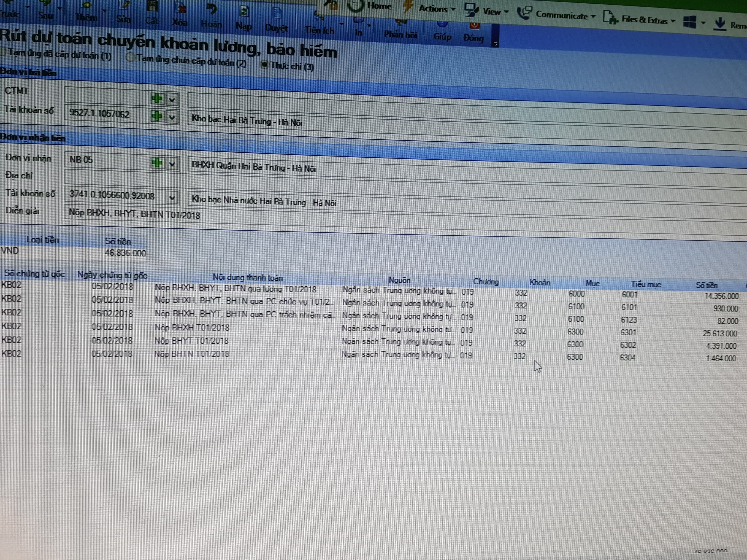Click amount cell 930.000
747x560 pixels.
pyautogui.click(x=725, y=309)
